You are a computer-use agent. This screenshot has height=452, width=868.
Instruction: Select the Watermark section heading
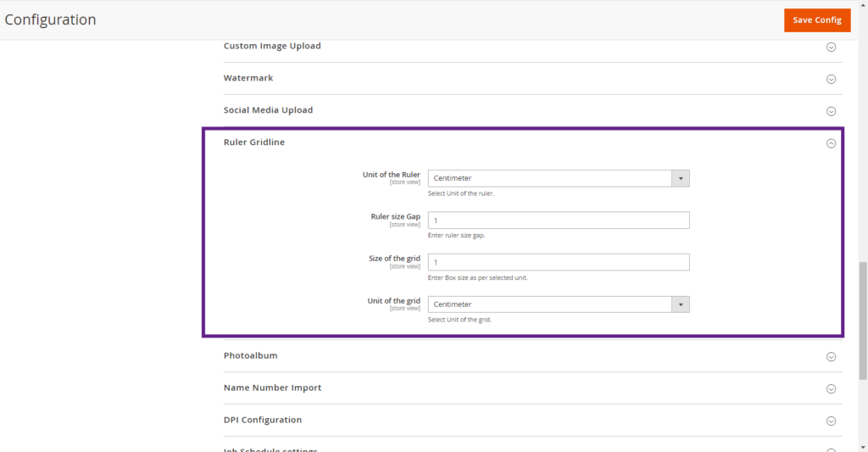[248, 78]
